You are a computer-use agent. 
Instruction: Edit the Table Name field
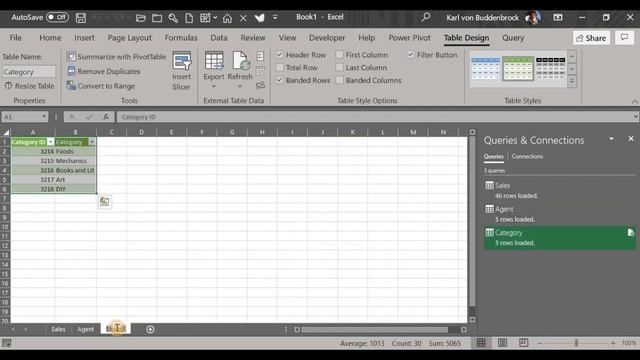[29, 72]
